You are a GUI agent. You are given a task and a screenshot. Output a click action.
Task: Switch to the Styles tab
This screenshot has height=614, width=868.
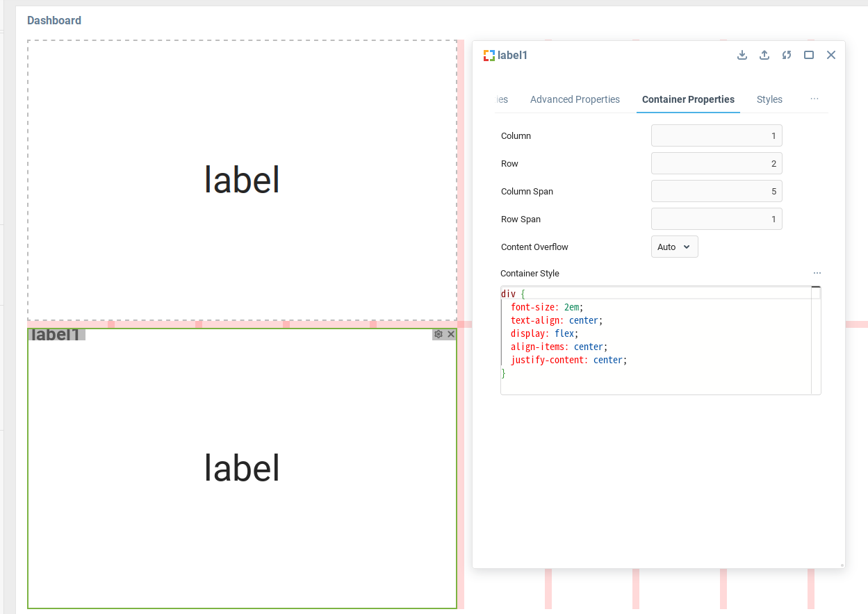coord(769,99)
